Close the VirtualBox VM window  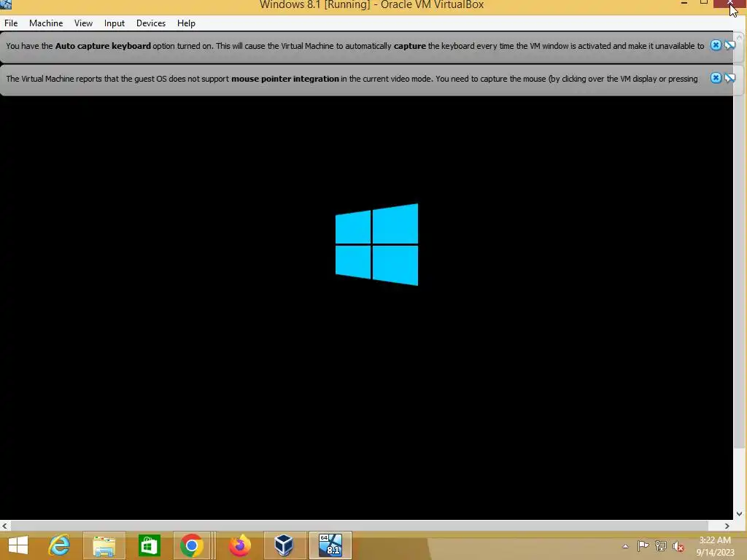729,4
